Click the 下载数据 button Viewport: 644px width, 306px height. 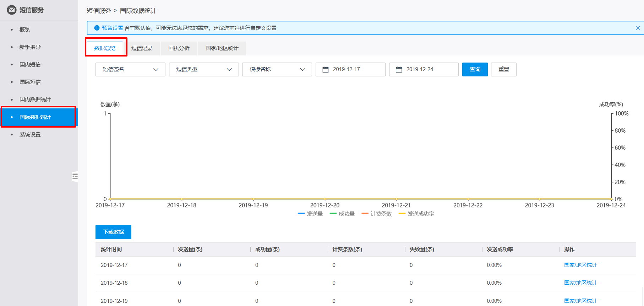tap(114, 232)
